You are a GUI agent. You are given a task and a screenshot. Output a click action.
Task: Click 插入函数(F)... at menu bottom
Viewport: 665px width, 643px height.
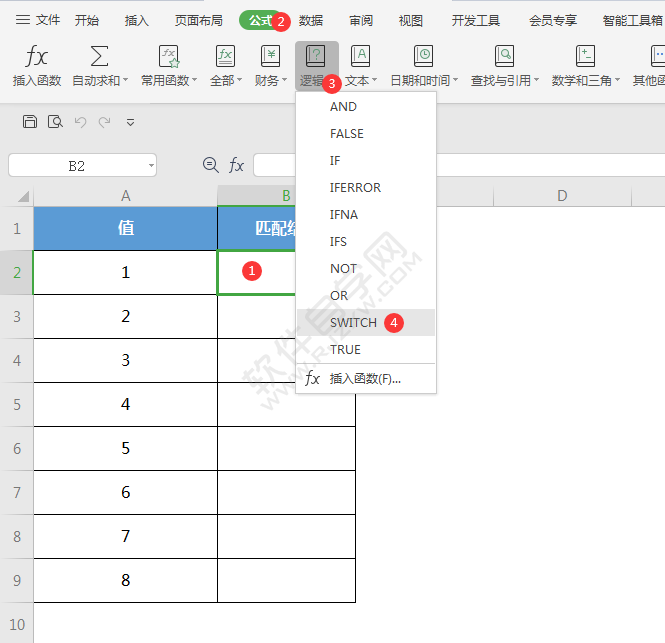(x=366, y=378)
